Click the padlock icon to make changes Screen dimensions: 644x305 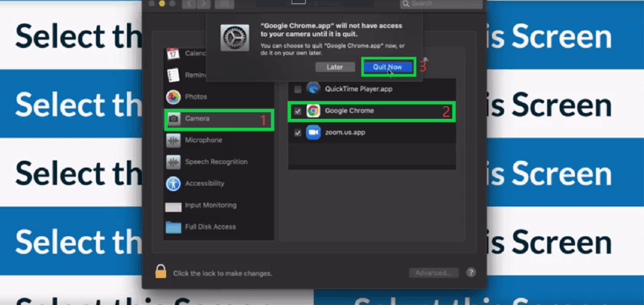[x=161, y=272]
